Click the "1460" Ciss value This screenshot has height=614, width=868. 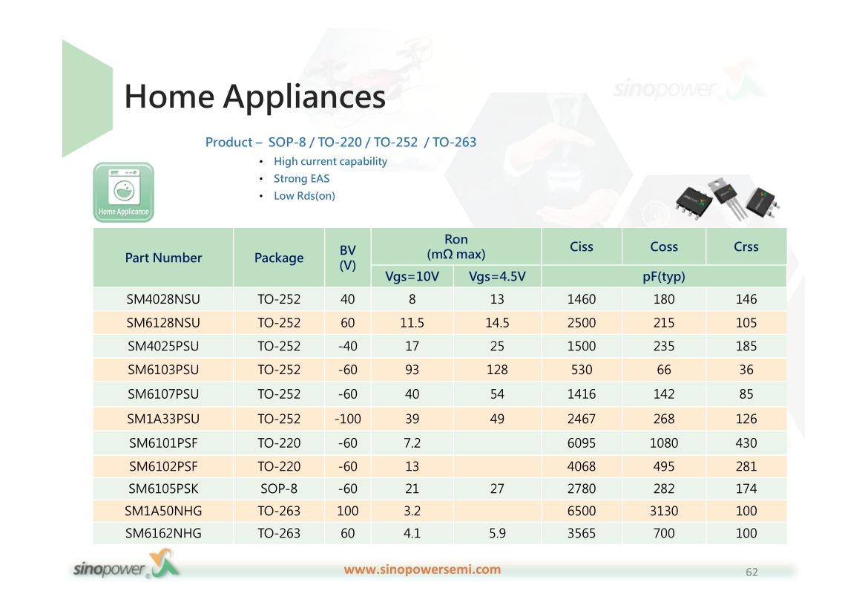click(x=581, y=299)
